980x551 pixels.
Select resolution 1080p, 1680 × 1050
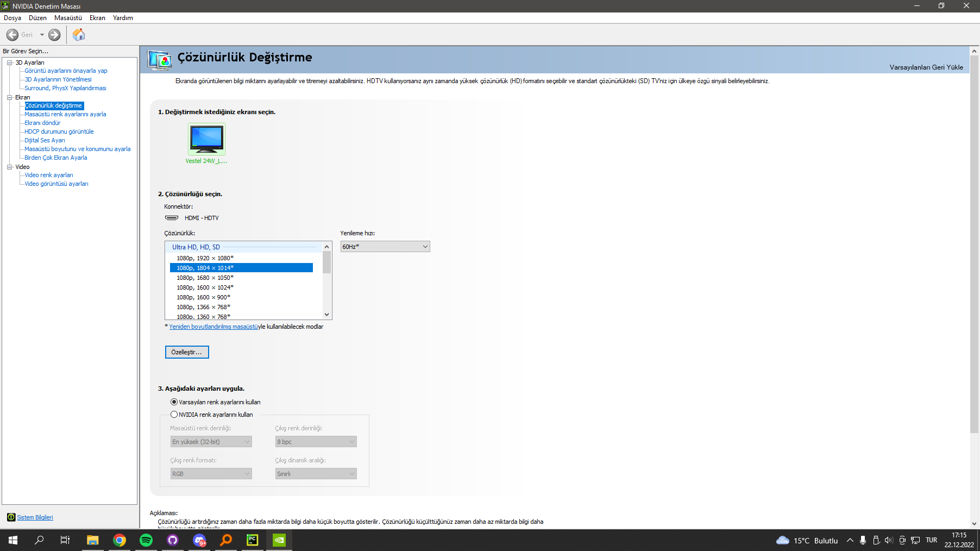[x=241, y=278]
